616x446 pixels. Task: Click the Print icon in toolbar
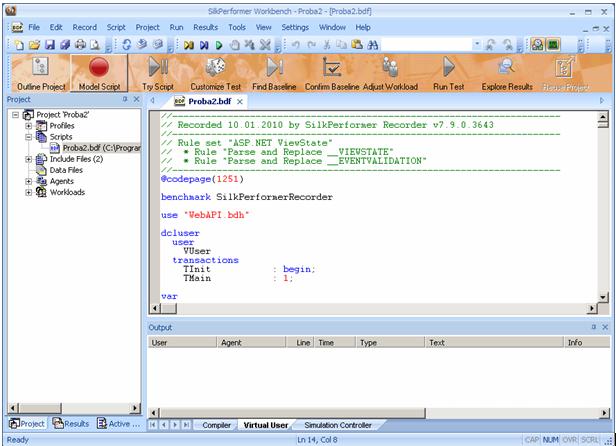[80, 45]
